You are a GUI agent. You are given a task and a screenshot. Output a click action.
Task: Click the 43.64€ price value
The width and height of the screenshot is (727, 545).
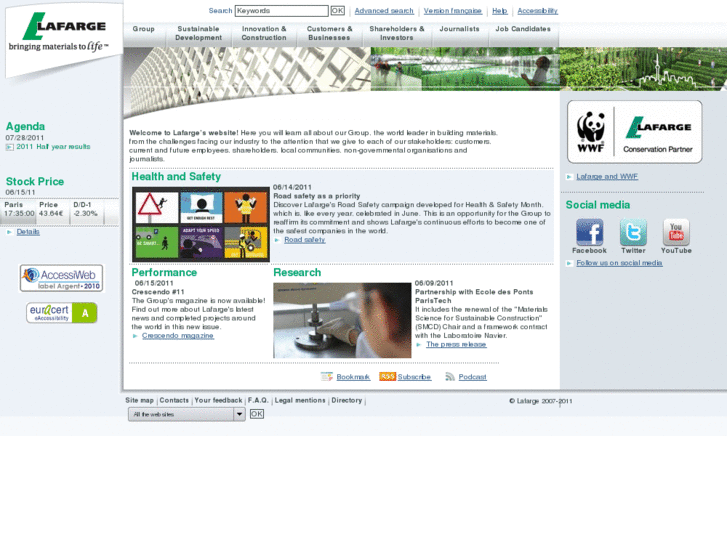[x=51, y=214]
